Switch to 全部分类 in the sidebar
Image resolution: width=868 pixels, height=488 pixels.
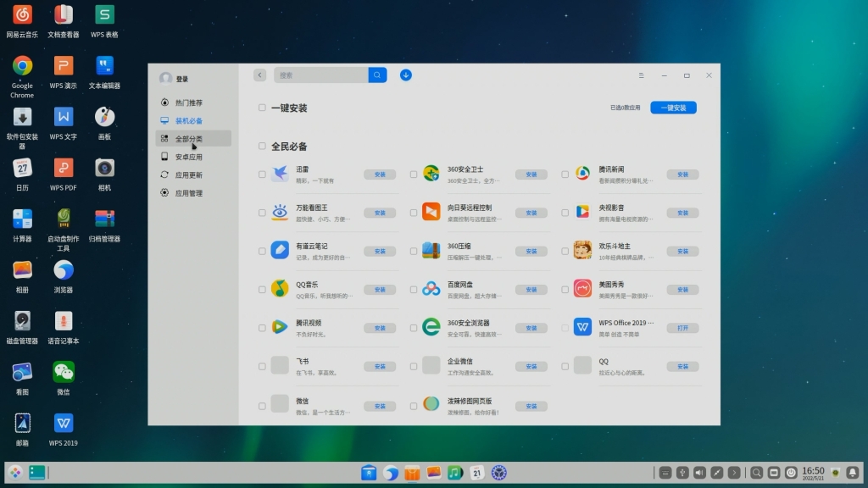[x=193, y=139]
